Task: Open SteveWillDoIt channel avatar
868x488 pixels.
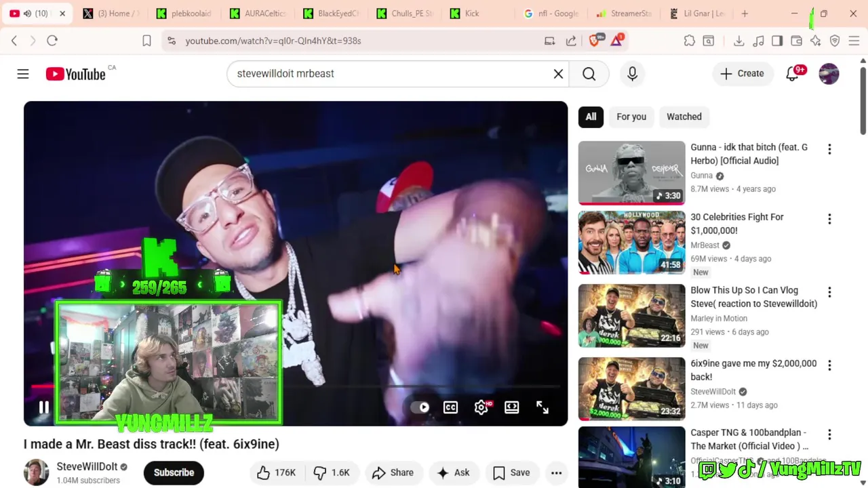Action: [36, 472]
